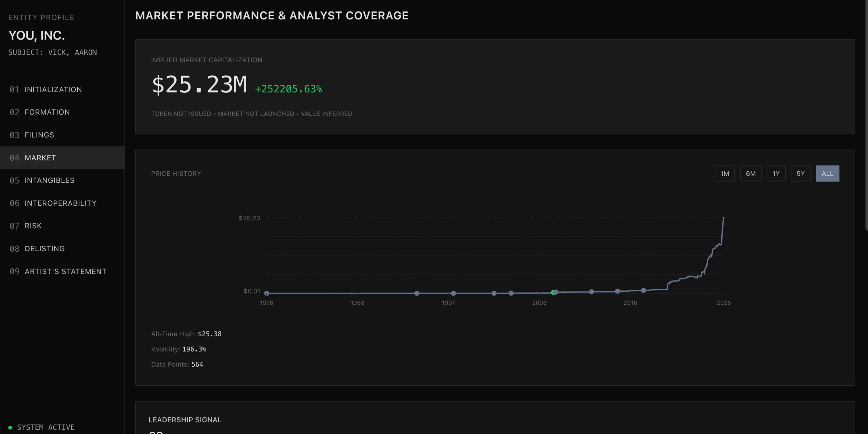Go to the Formation section
The height and width of the screenshot is (434, 868).
[47, 112]
